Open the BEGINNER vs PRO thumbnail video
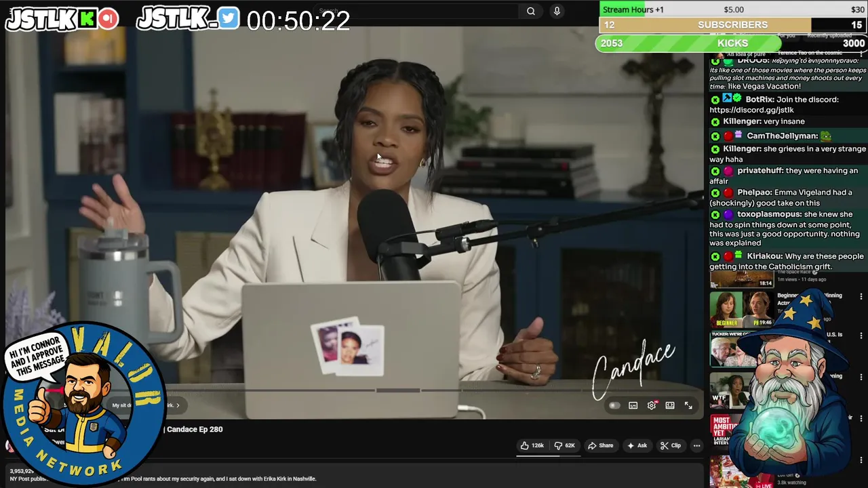The width and height of the screenshot is (868, 488). pyautogui.click(x=741, y=310)
